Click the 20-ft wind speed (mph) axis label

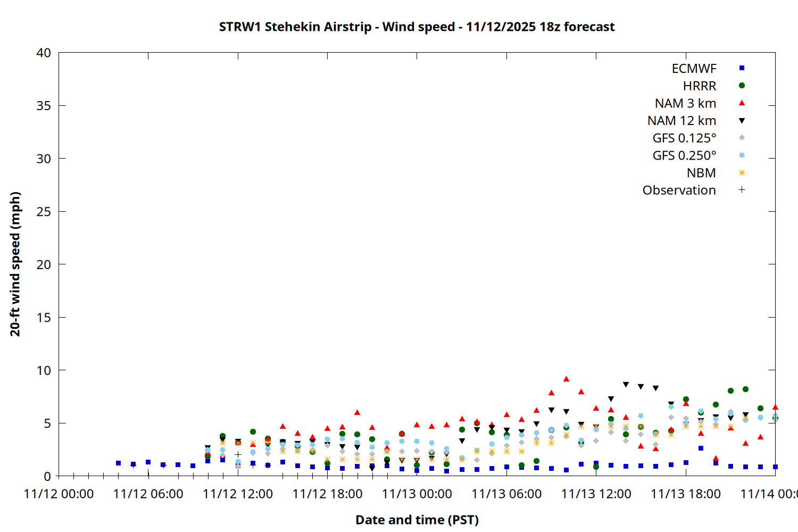pyautogui.click(x=15, y=264)
